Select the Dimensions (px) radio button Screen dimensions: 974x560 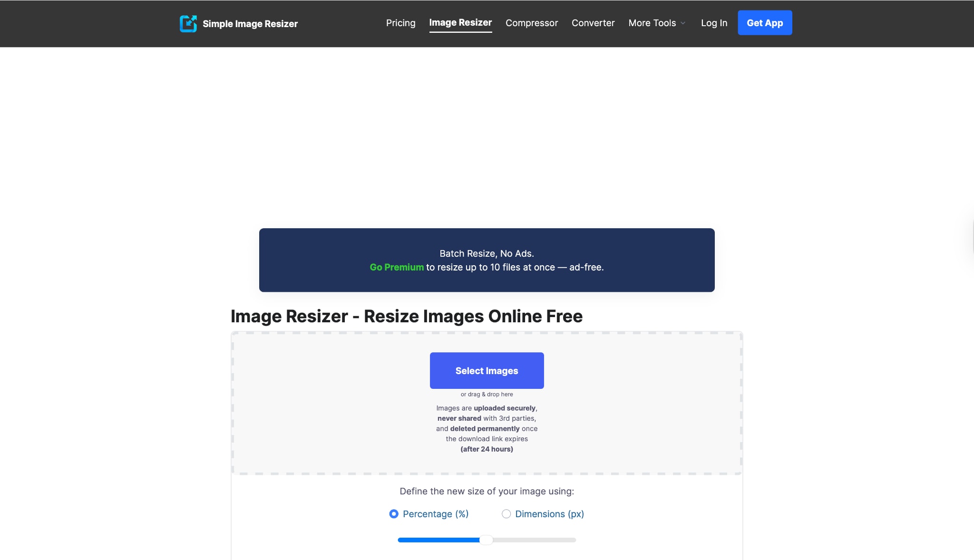click(x=506, y=514)
